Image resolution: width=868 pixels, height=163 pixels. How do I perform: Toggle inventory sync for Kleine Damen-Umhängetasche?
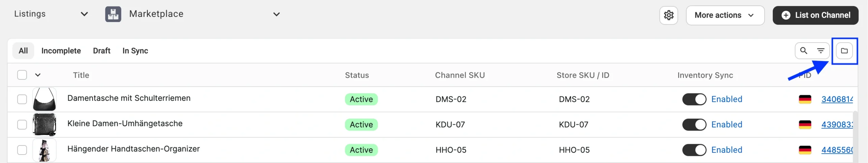click(x=694, y=125)
